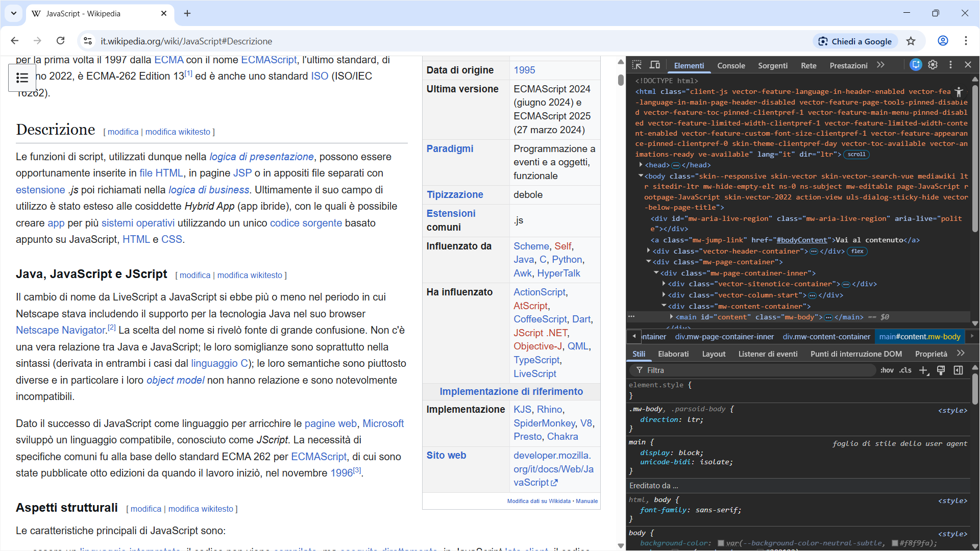This screenshot has height=551, width=980.
Task: Toggle the device toolbar icon in DevTools
Action: (655, 65)
